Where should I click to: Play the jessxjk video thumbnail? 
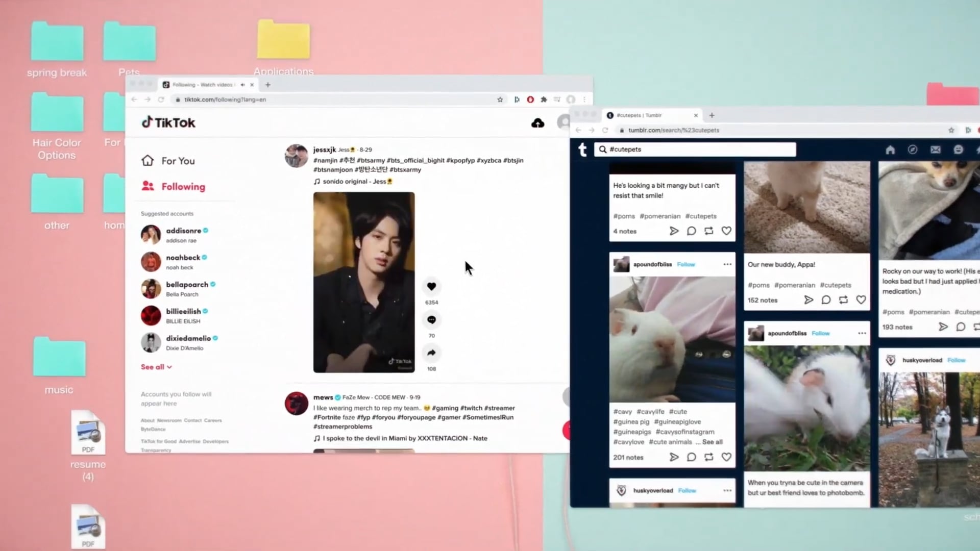(364, 282)
